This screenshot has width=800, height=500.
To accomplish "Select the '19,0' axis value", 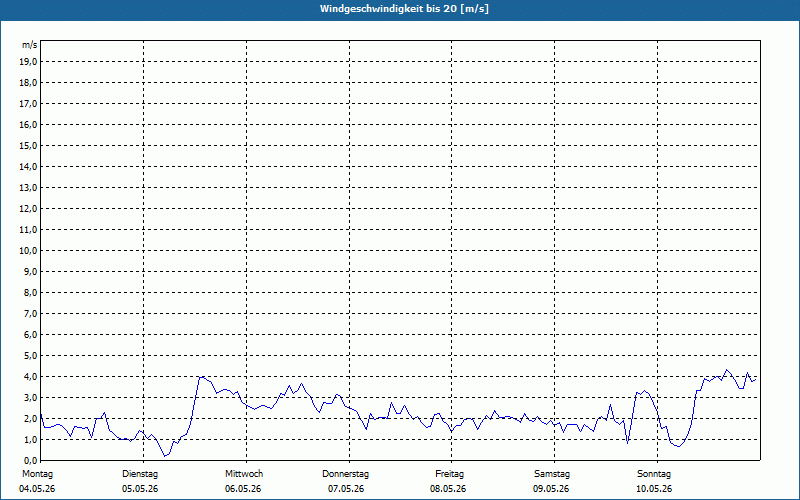I will pos(28,62).
